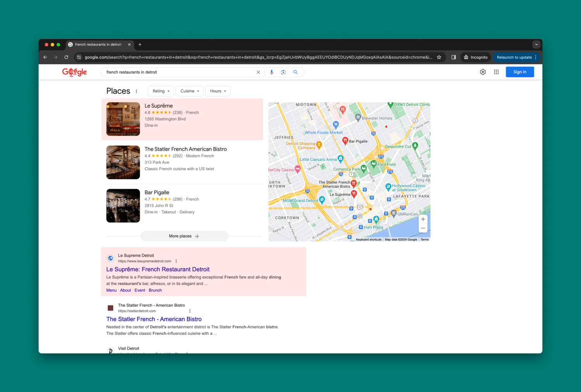Viewport: 581px width, 392px height.
Task: Open the tab search chevron in the title bar
Action: (536, 45)
